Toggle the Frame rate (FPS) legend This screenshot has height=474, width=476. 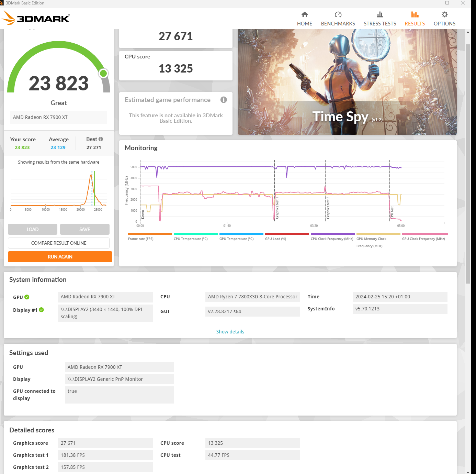(x=141, y=239)
